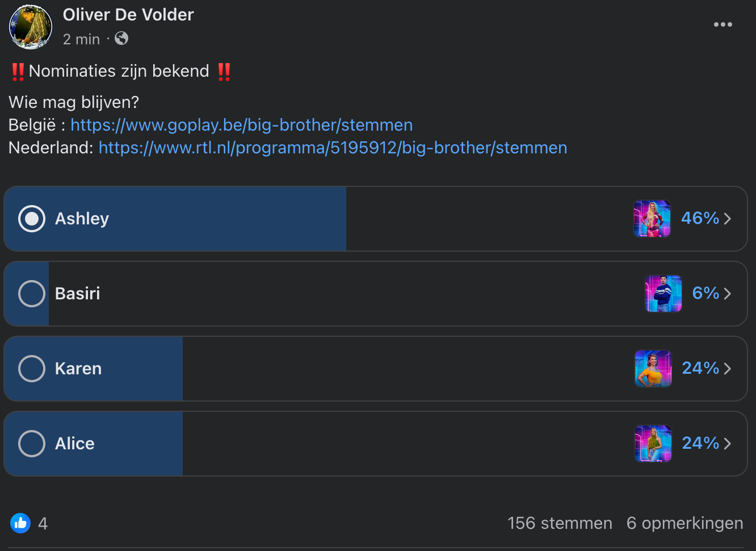The height and width of the screenshot is (551, 756).
Task: View Ashley's contestant photo thumbnail
Action: 652,219
